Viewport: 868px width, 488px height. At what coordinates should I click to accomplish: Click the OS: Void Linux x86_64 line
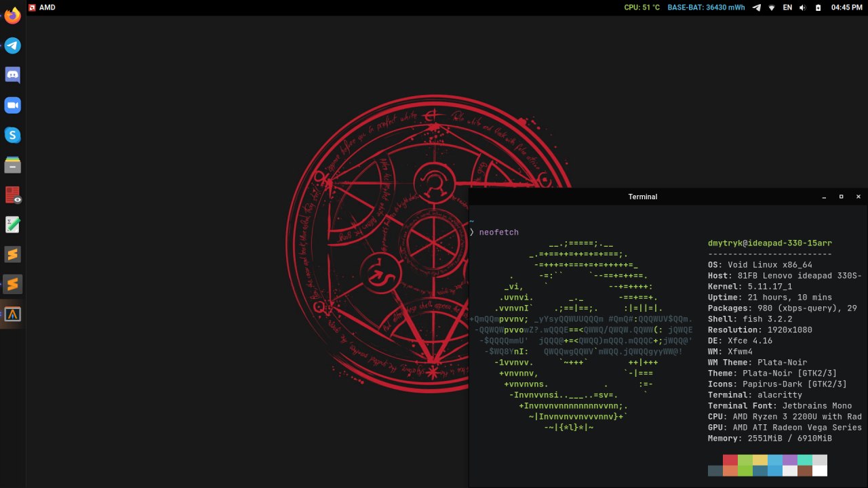[759, 265]
